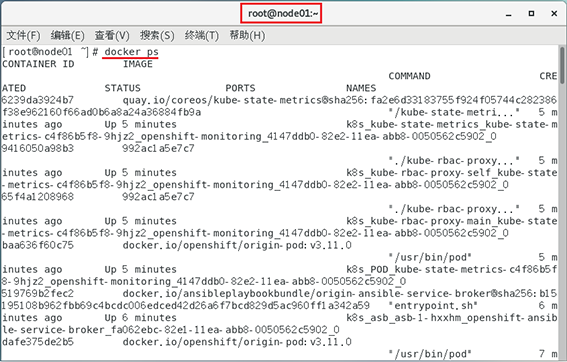This screenshot has height=362, width=567.
Task: Open the 文件(F) menu
Action: (x=23, y=35)
